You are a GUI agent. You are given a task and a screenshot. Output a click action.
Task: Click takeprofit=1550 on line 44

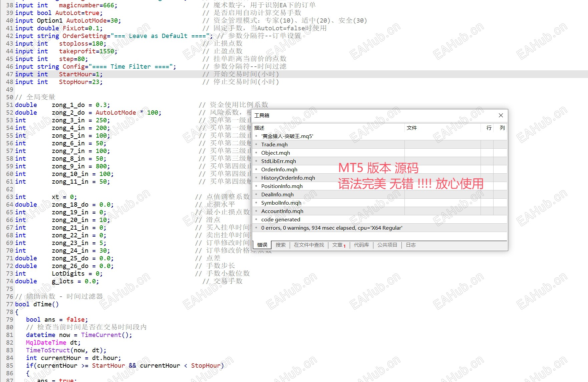(x=86, y=51)
